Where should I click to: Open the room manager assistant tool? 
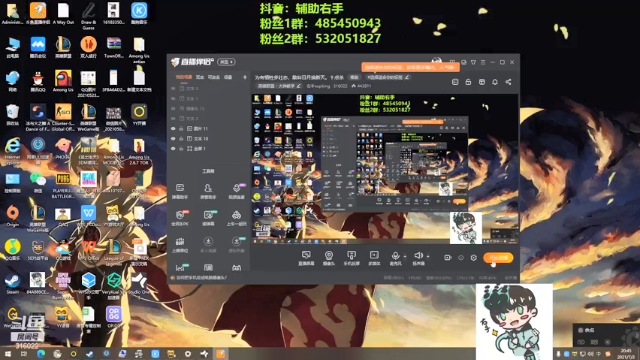coord(208,191)
